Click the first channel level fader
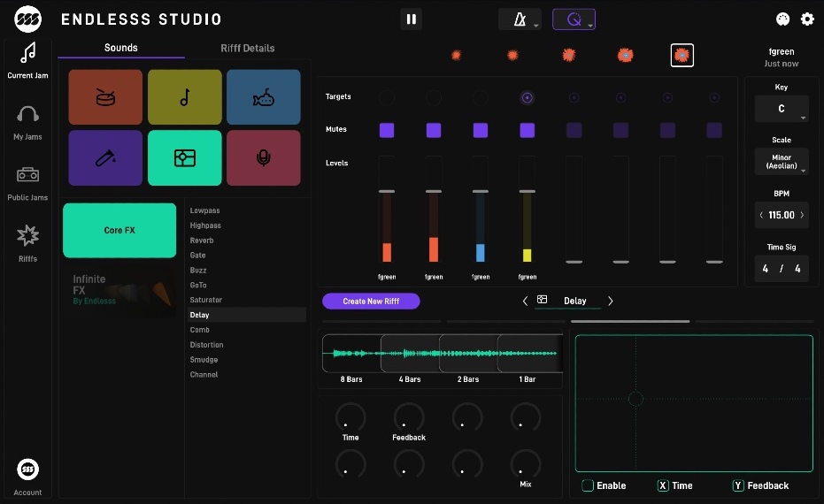824x504 pixels. point(387,192)
